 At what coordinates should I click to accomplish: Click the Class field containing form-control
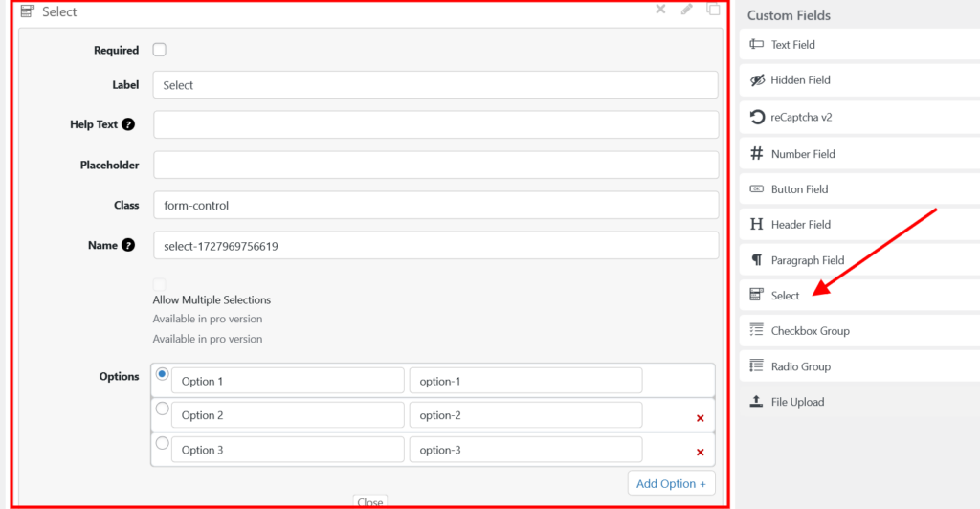435,205
